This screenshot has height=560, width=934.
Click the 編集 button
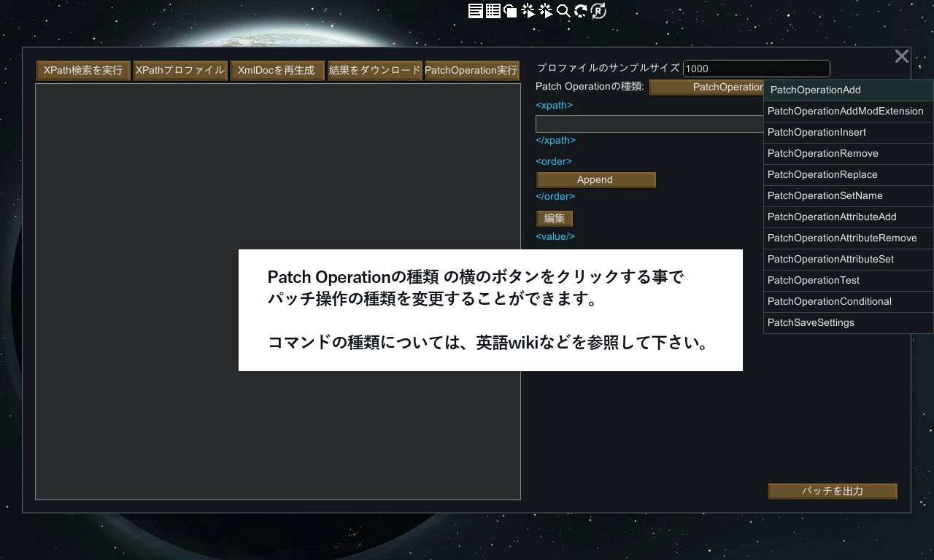coord(555,219)
